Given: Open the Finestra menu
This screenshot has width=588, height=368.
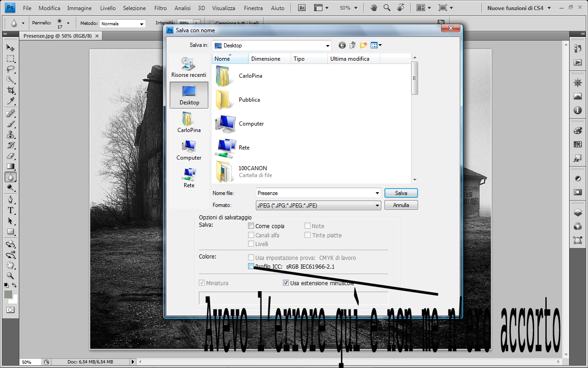Looking at the screenshot, I should 254,8.
